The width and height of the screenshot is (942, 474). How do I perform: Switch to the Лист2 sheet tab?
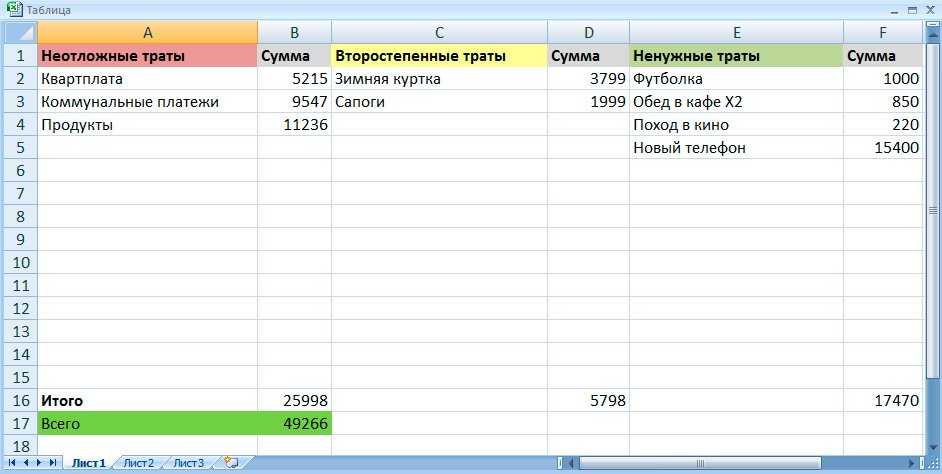click(x=138, y=463)
